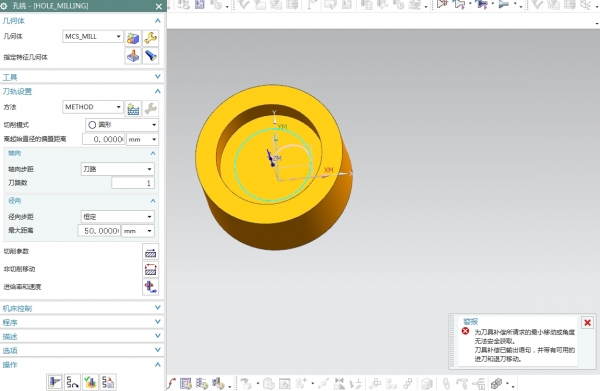Click the blue flashlight display icon
Viewport: 600px width, 391px height.
point(151,56)
